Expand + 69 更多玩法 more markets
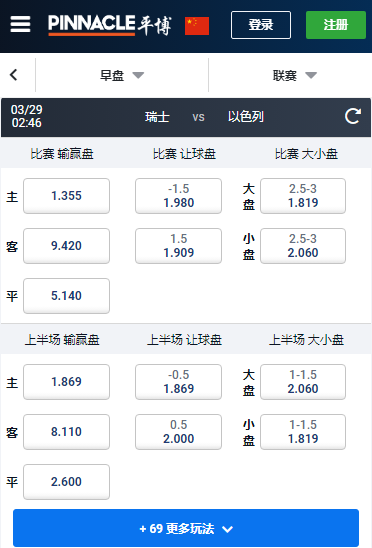The height and width of the screenshot is (548, 372). [186, 528]
